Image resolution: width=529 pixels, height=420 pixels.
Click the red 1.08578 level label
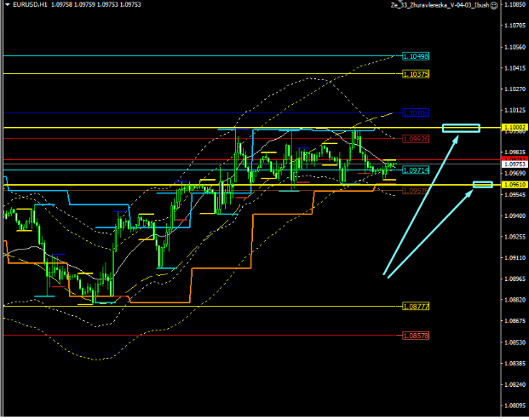click(415, 335)
